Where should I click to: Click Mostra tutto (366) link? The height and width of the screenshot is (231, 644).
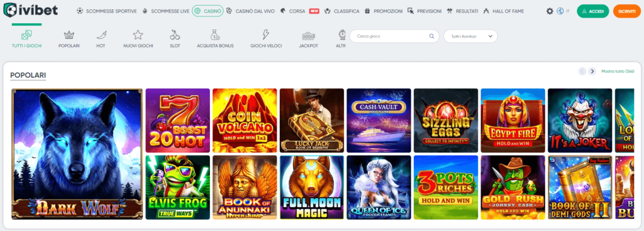coord(618,72)
